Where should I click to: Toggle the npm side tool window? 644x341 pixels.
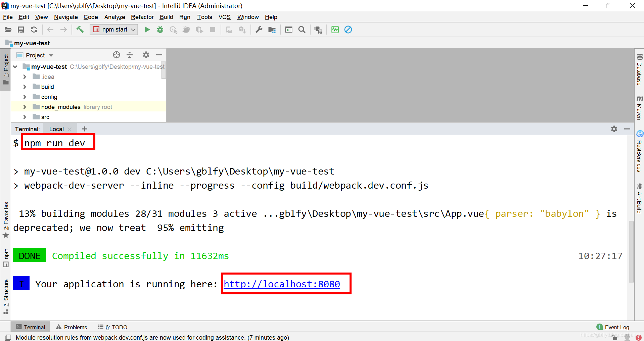point(6,258)
